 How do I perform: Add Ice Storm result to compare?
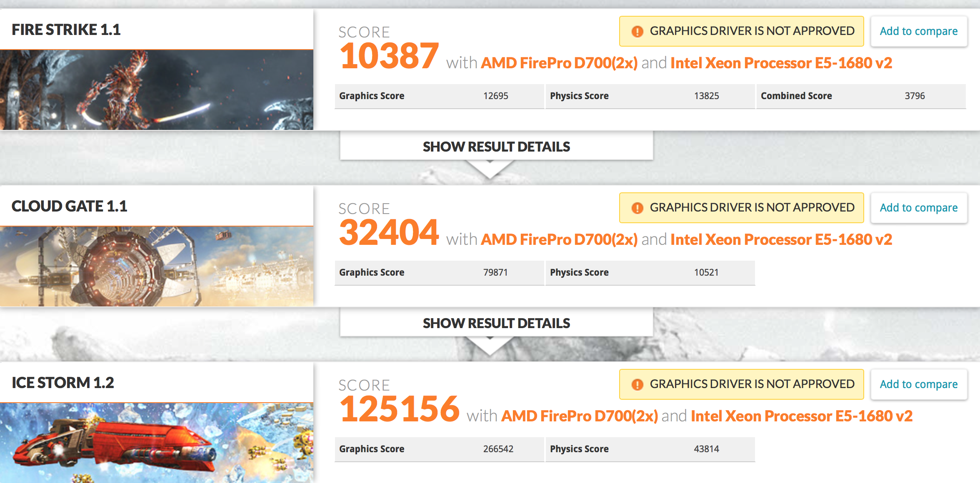tap(919, 384)
